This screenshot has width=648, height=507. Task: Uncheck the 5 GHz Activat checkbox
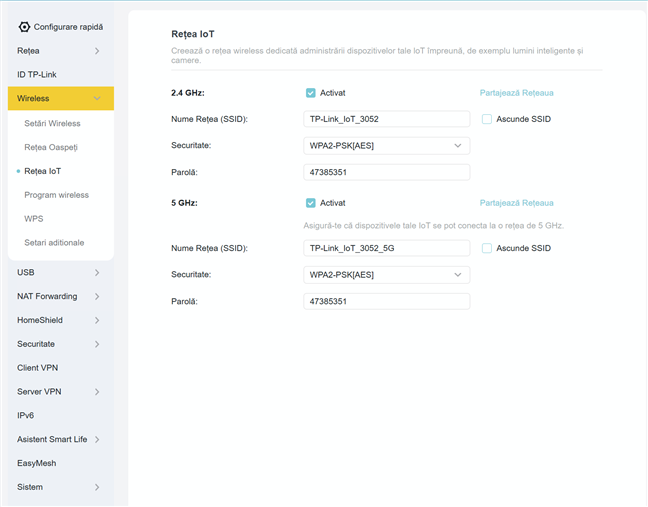[311, 202]
